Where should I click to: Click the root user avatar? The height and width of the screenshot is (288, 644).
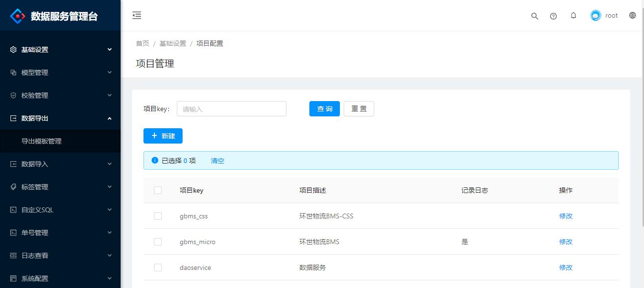[595, 15]
